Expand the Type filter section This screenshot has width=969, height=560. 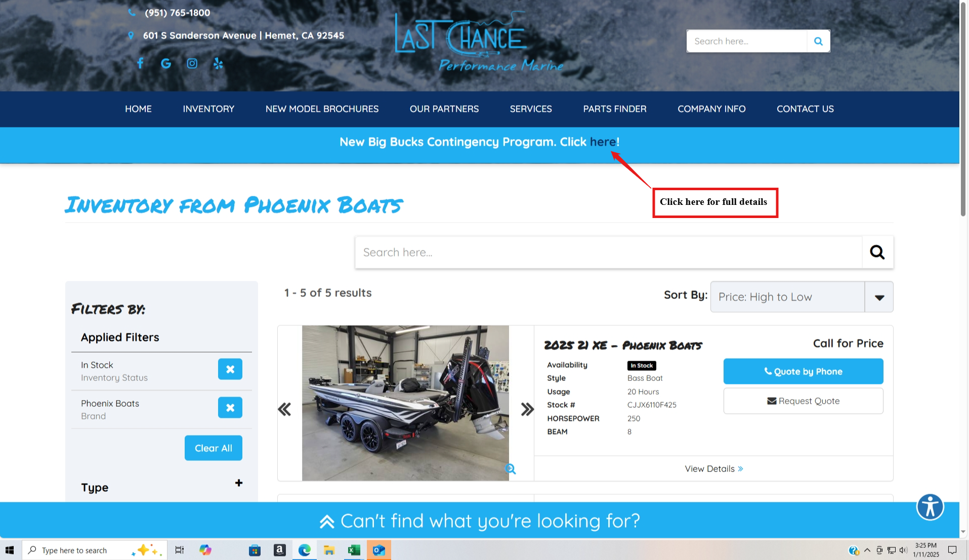[x=238, y=483]
